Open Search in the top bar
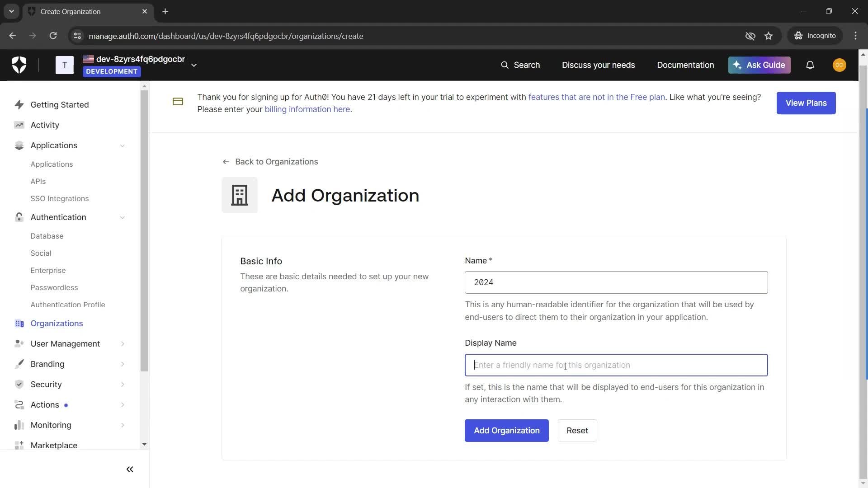868x488 pixels. [520, 65]
